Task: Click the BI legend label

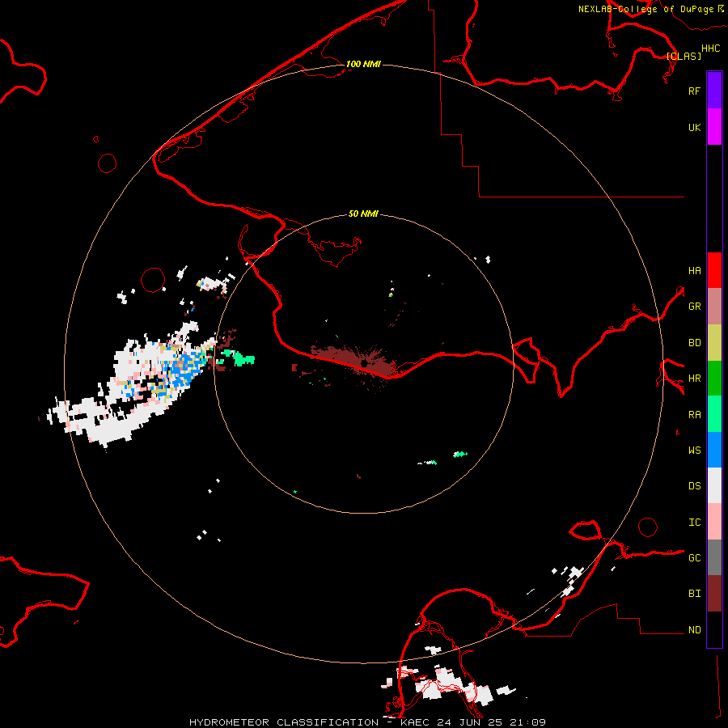Action: [x=694, y=594]
